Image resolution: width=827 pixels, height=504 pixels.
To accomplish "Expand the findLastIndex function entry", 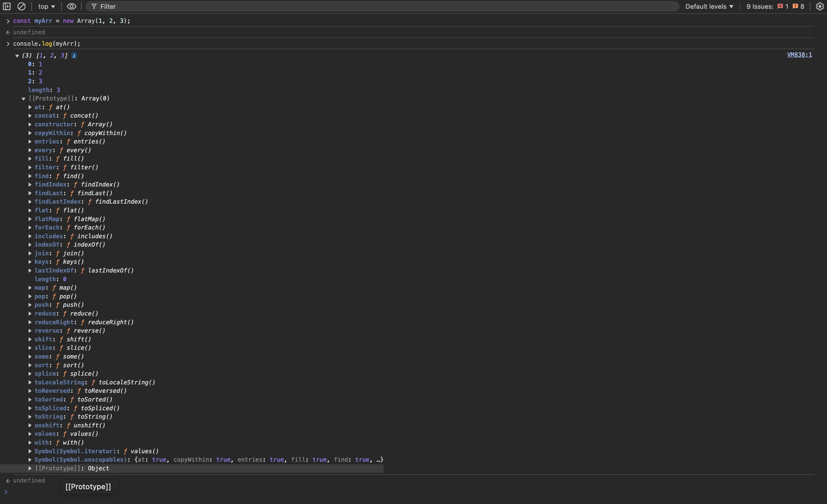I will click(30, 202).
